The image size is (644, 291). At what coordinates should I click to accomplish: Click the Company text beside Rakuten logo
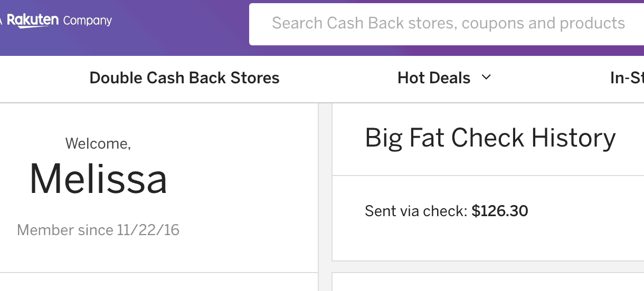[x=88, y=21]
